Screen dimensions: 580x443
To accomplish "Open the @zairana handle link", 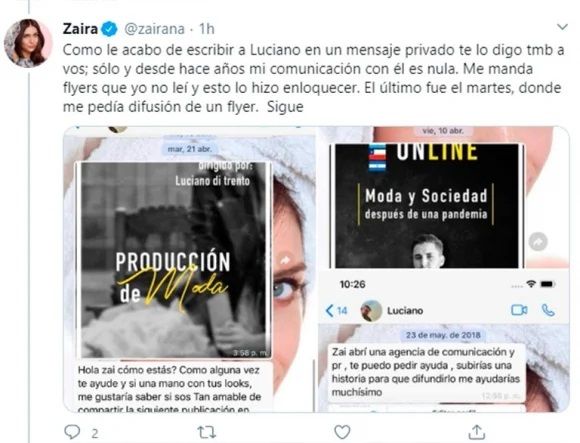I will click(154, 29).
